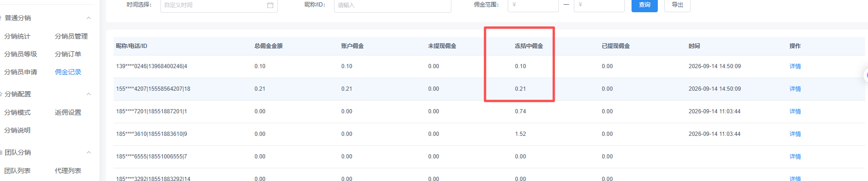The image size is (868, 181).
Task: Open 分销模式 settings
Action: 17,112
